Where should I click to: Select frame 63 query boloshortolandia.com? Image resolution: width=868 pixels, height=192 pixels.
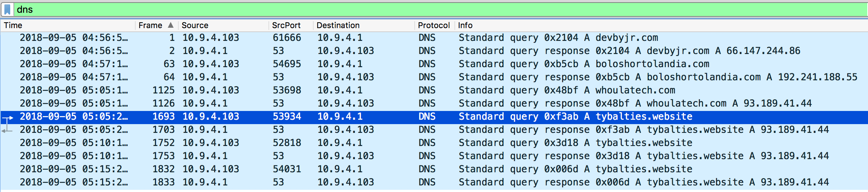[434, 64]
